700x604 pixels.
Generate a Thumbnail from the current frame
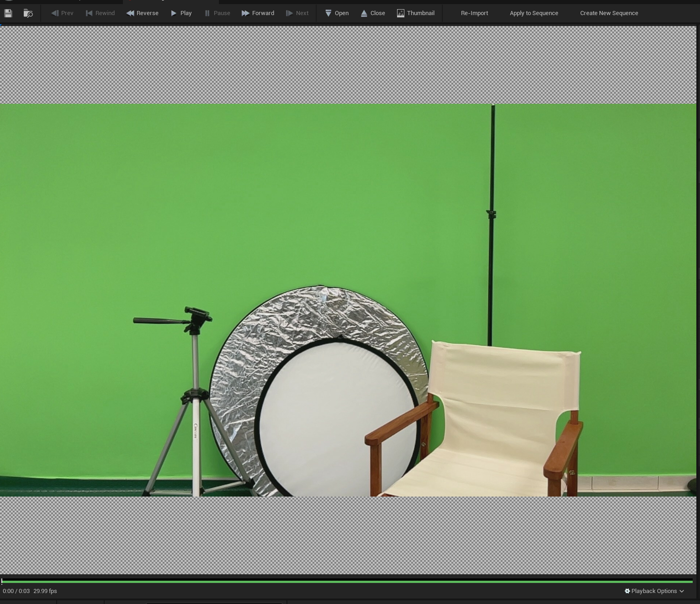tap(415, 13)
